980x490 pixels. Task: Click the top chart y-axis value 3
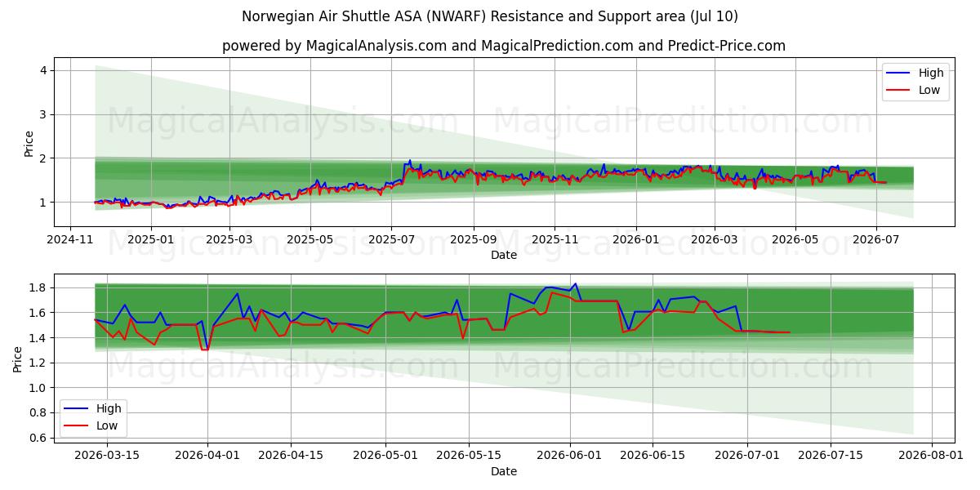43,114
